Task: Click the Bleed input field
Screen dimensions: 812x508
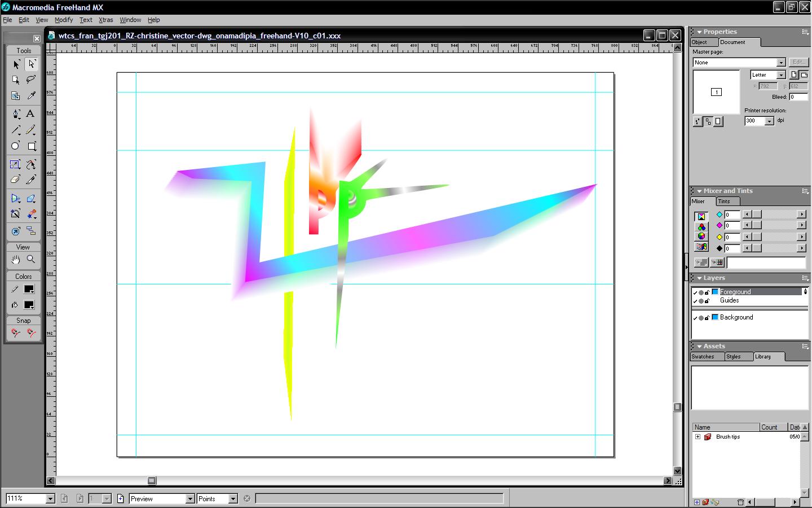Action: (x=797, y=97)
